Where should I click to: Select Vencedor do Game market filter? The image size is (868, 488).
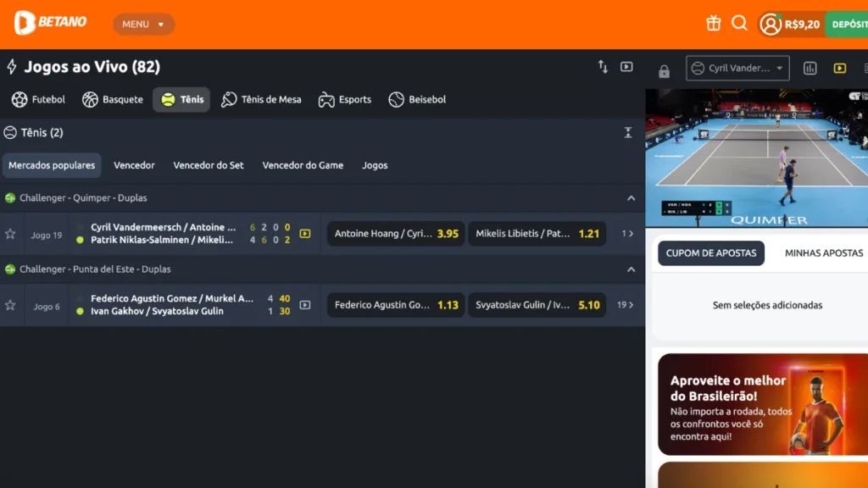(303, 165)
